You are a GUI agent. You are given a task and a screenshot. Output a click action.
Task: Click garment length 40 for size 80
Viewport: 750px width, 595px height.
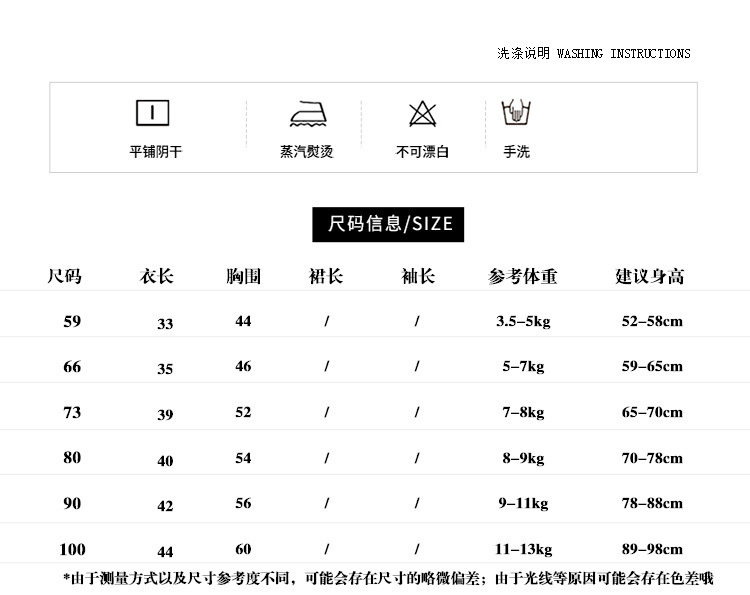coord(165,461)
